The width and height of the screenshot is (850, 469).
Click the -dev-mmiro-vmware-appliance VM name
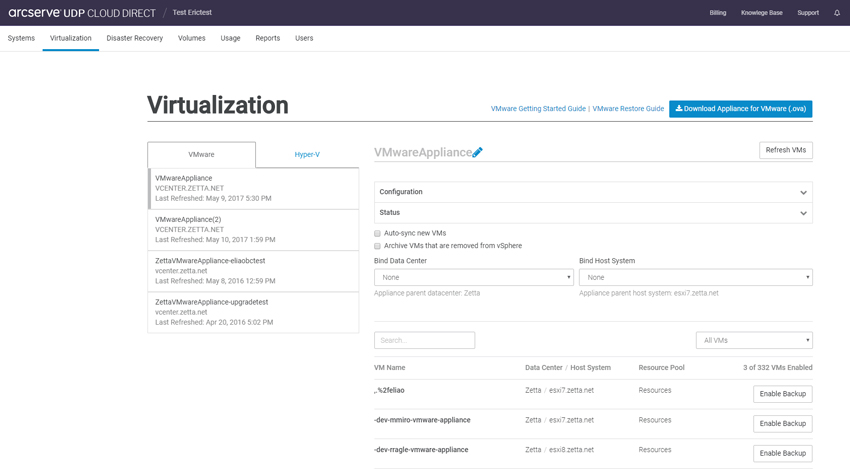pos(422,420)
